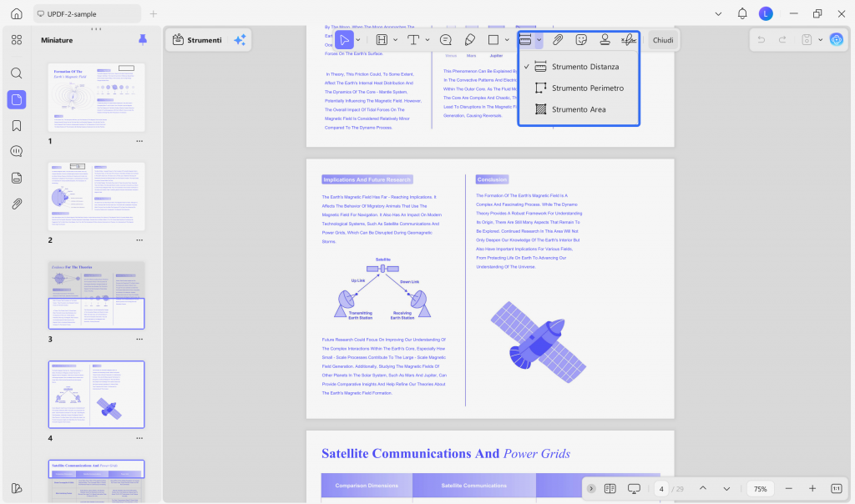855x504 pixels.
Task: Open the 75% zoom level field
Action: 760,489
